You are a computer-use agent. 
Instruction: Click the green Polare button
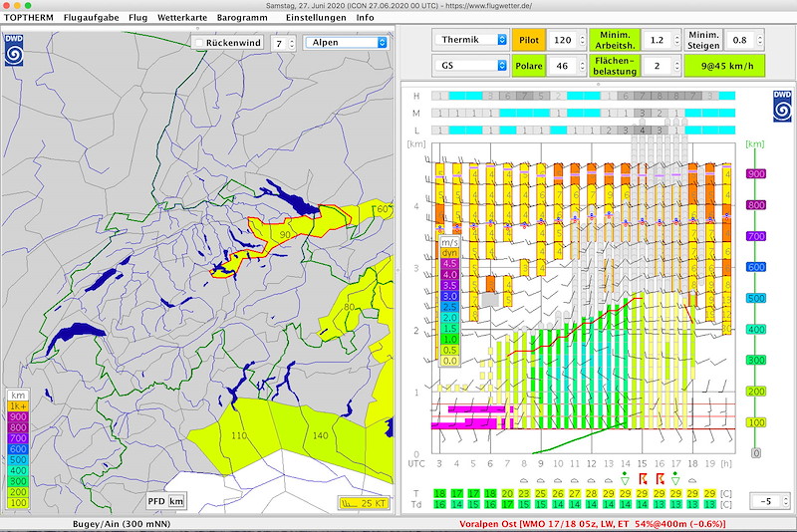click(x=529, y=66)
